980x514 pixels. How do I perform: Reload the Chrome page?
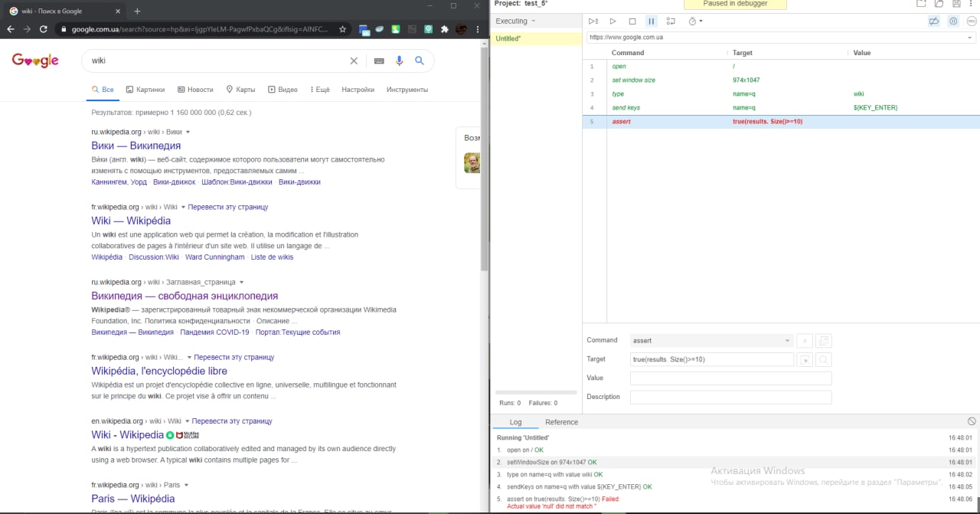[44, 29]
